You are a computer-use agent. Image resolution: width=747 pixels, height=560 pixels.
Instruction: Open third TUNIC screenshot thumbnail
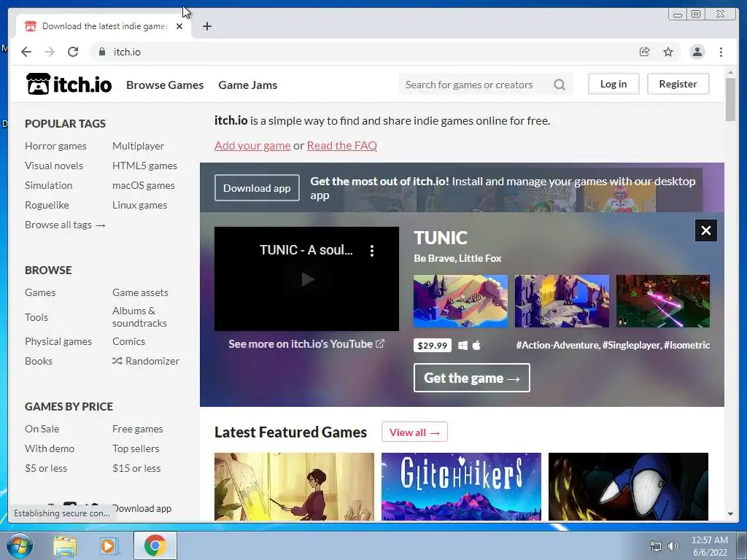[x=662, y=301]
